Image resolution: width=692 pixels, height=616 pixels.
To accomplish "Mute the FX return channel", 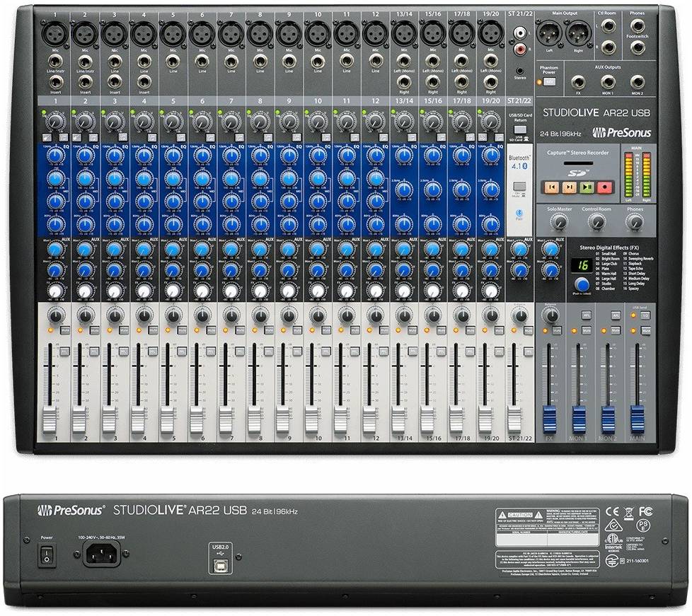I will point(558,330).
